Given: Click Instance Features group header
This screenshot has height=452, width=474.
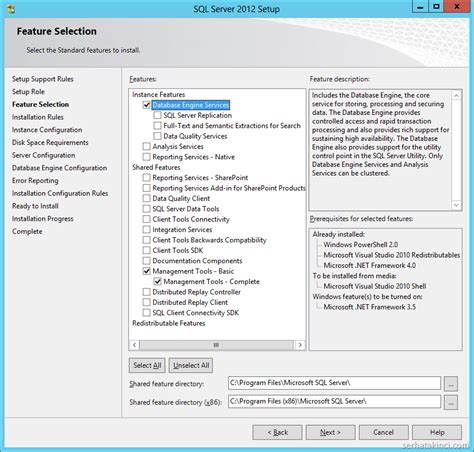Looking at the screenshot, I should click(x=158, y=95).
